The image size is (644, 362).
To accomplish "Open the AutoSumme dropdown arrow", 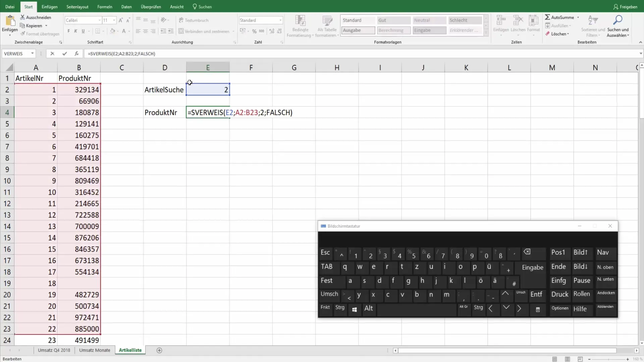I will (x=578, y=17).
